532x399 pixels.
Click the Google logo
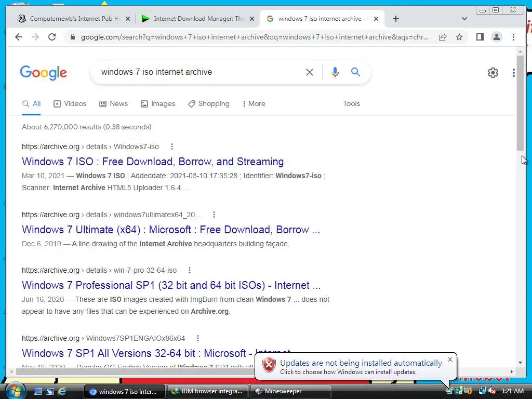pos(43,73)
